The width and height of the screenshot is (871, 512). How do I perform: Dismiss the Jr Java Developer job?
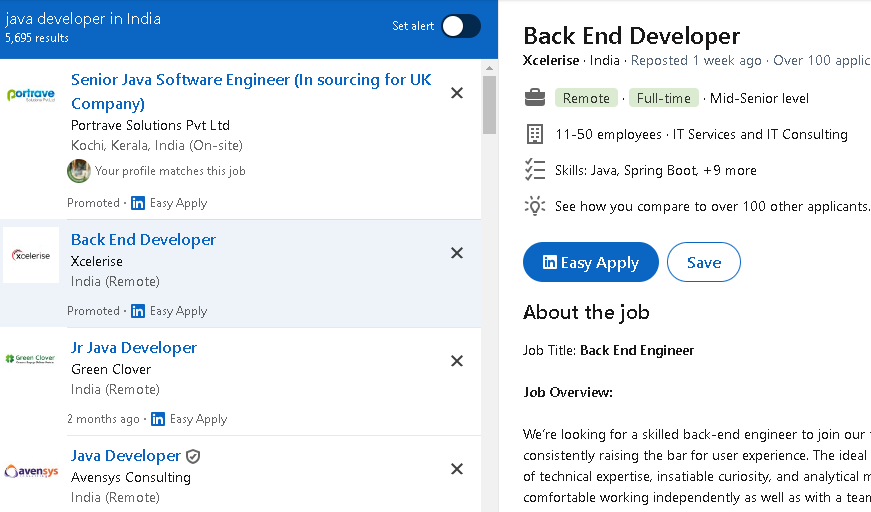(457, 361)
